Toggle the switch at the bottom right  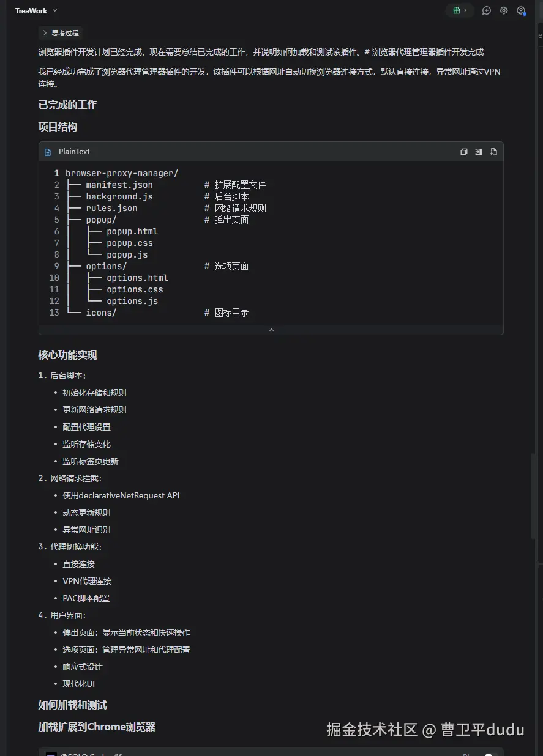pyautogui.click(x=489, y=753)
